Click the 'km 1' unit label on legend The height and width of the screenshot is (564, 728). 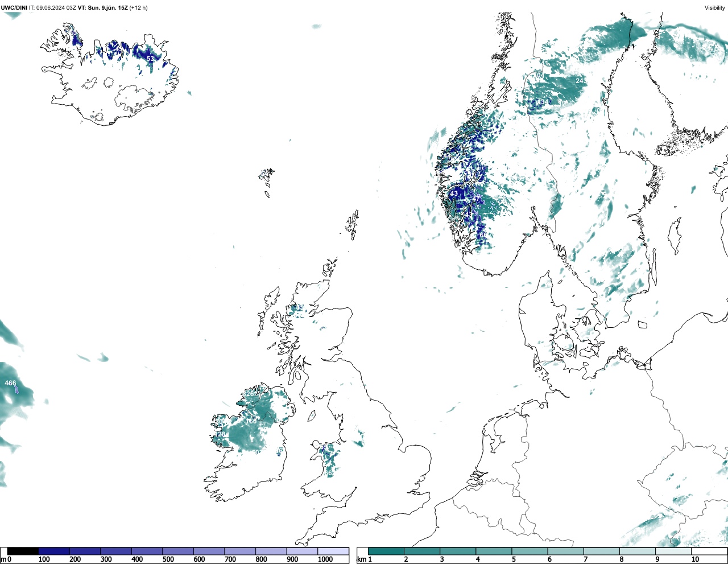(x=364, y=559)
